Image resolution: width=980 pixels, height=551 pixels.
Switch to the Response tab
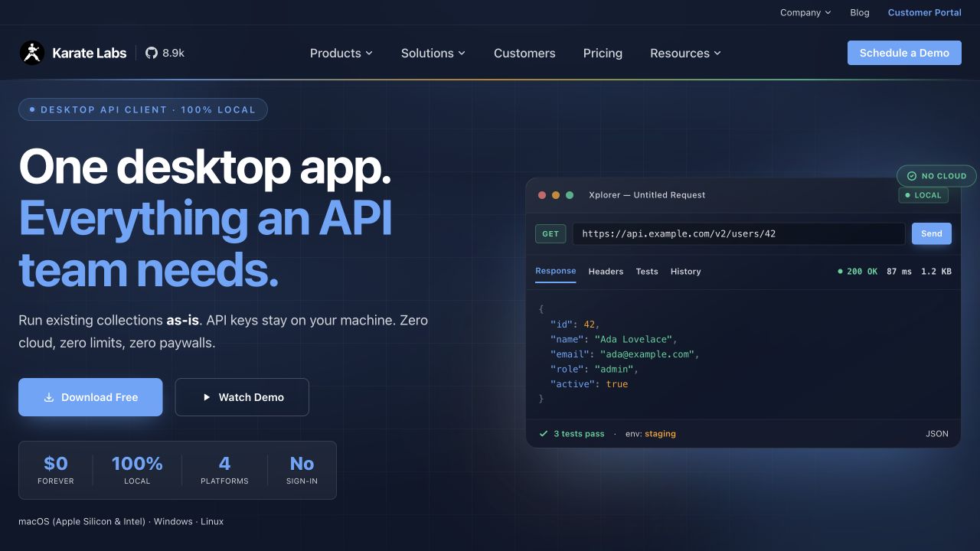click(x=556, y=271)
